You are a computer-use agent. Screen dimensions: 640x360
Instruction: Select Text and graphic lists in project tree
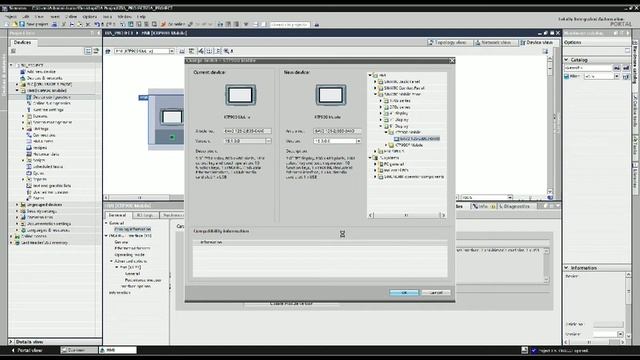(51, 186)
